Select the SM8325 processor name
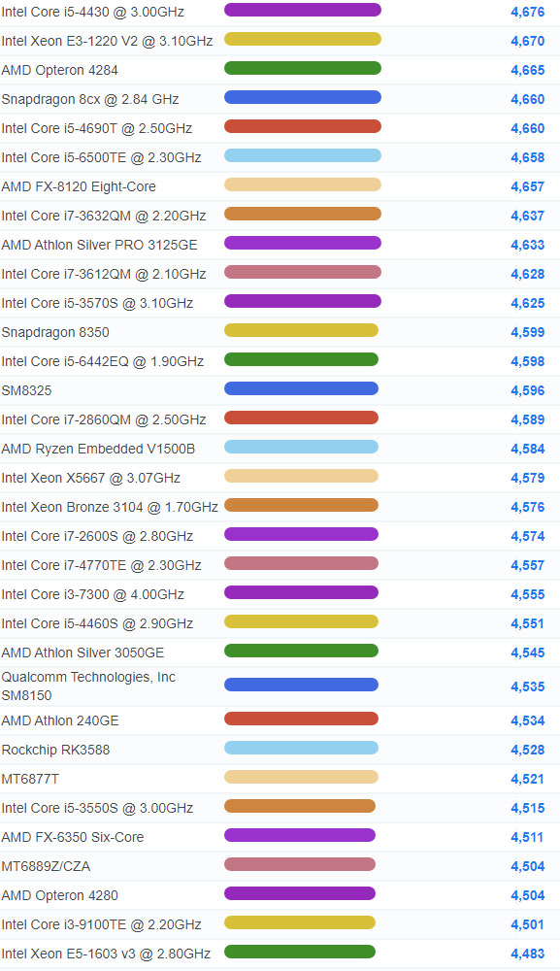 (26, 390)
